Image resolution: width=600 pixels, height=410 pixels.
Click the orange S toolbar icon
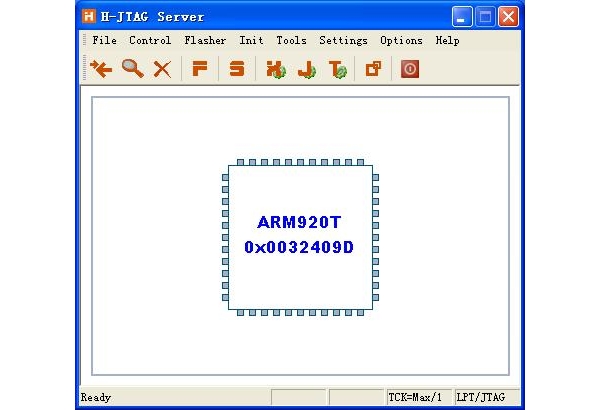click(x=237, y=69)
